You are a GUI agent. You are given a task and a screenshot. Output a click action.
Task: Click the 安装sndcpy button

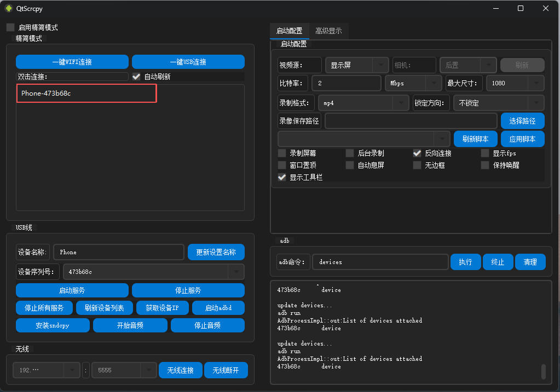tap(53, 325)
